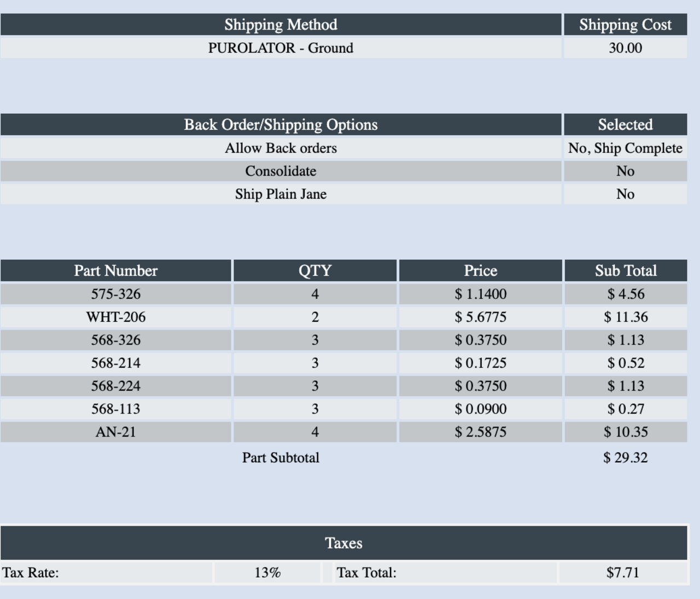
Task: Click the $7.71 tax total value
Action: tap(622, 573)
